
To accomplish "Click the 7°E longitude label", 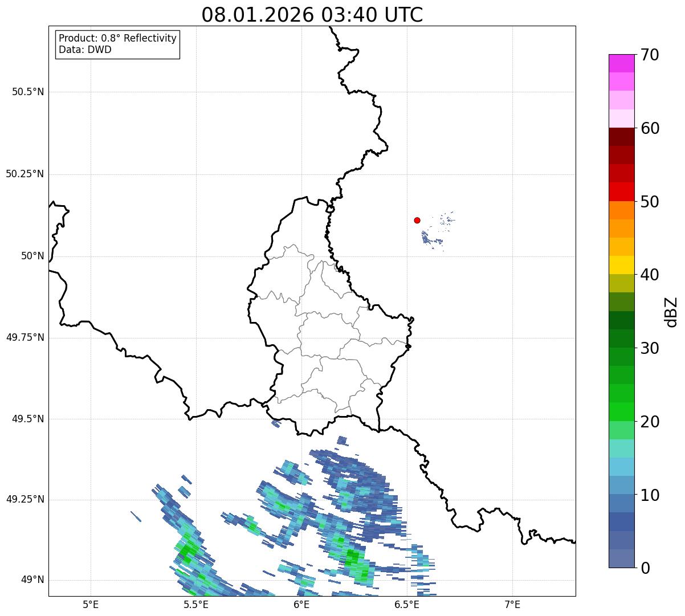I will tap(512, 604).
